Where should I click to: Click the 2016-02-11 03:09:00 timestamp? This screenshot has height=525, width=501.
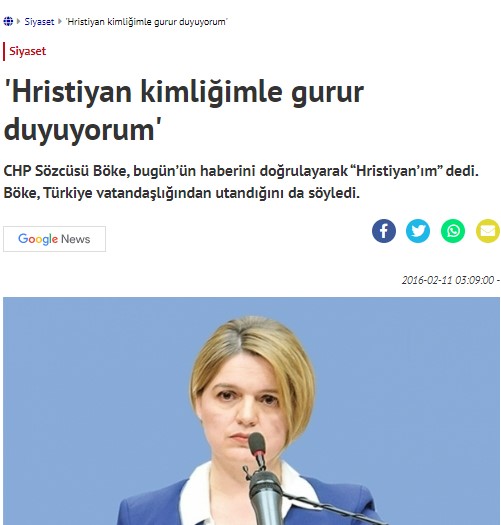[x=448, y=280]
